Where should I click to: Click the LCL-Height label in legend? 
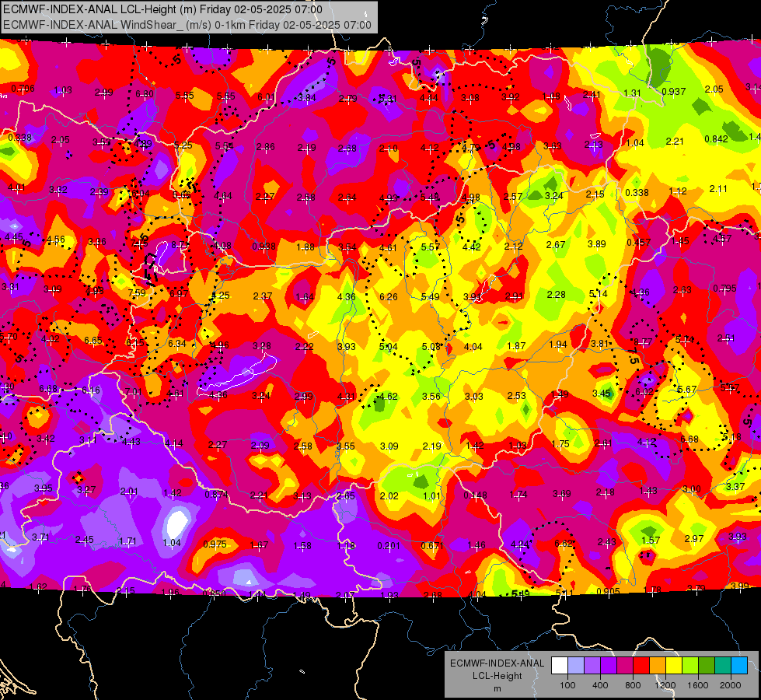pos(497,676)
